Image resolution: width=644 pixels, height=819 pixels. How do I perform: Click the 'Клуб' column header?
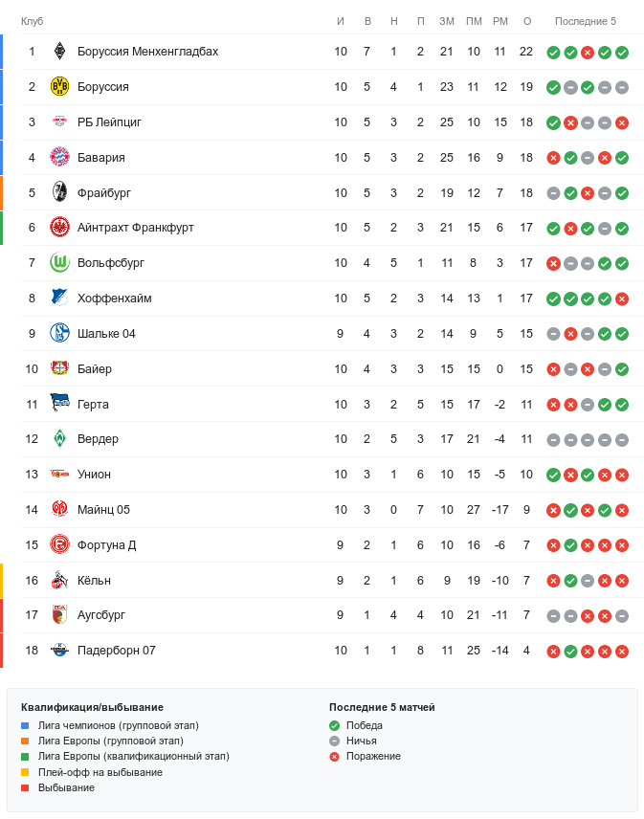coord(32,21)
